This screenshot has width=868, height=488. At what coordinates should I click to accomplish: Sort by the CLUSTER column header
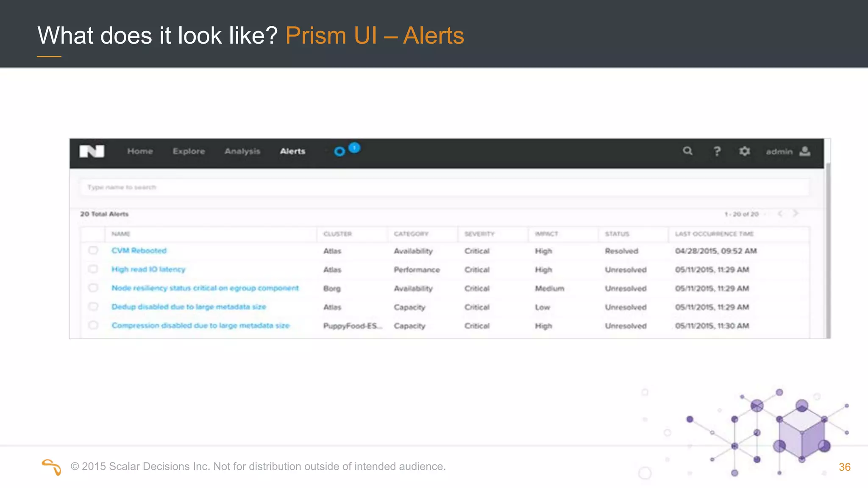337,234
